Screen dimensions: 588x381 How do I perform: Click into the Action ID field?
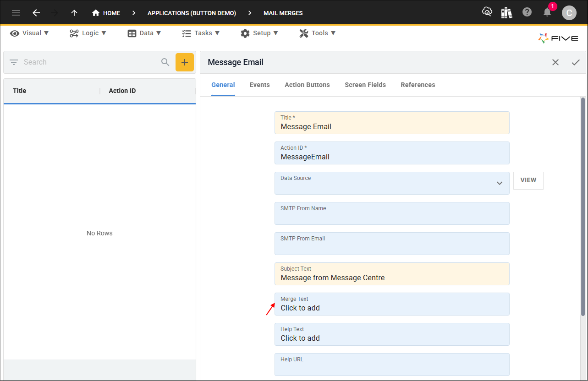392,153
